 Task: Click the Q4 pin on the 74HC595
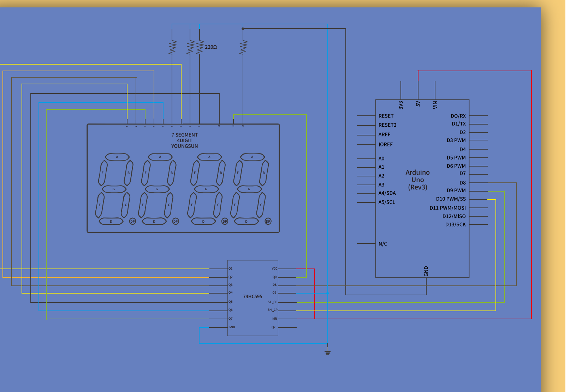click(x=231, y=293)
